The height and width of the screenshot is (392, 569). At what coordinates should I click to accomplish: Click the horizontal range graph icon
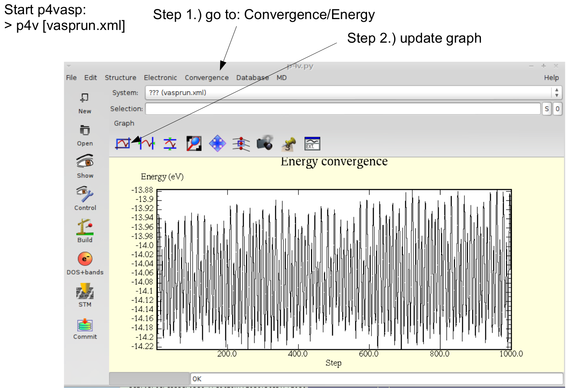pyautogui.click(x=147, y=143)
